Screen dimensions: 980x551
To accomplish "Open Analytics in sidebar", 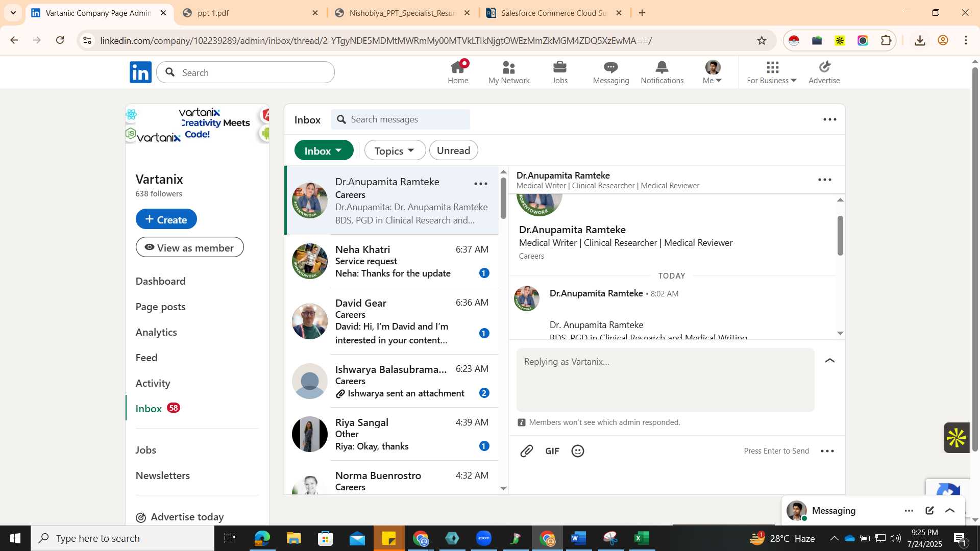I will (156, 332).
